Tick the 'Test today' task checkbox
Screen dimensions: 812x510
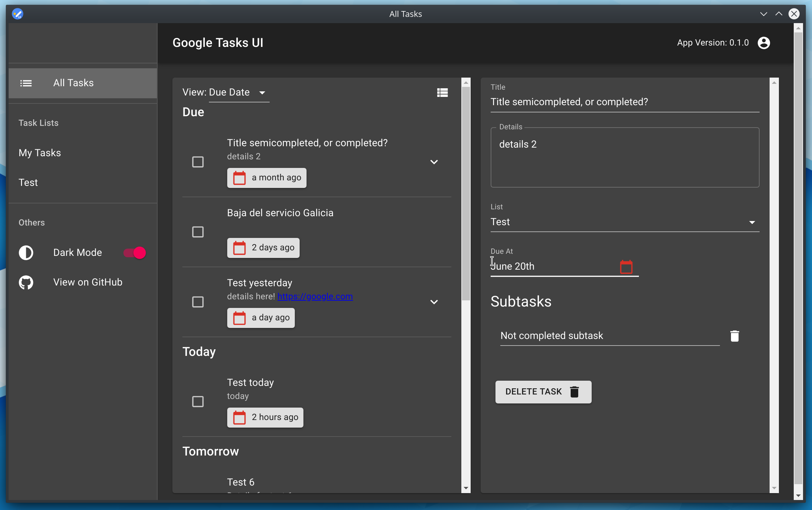pyautogui.click(x=198, y=401)
